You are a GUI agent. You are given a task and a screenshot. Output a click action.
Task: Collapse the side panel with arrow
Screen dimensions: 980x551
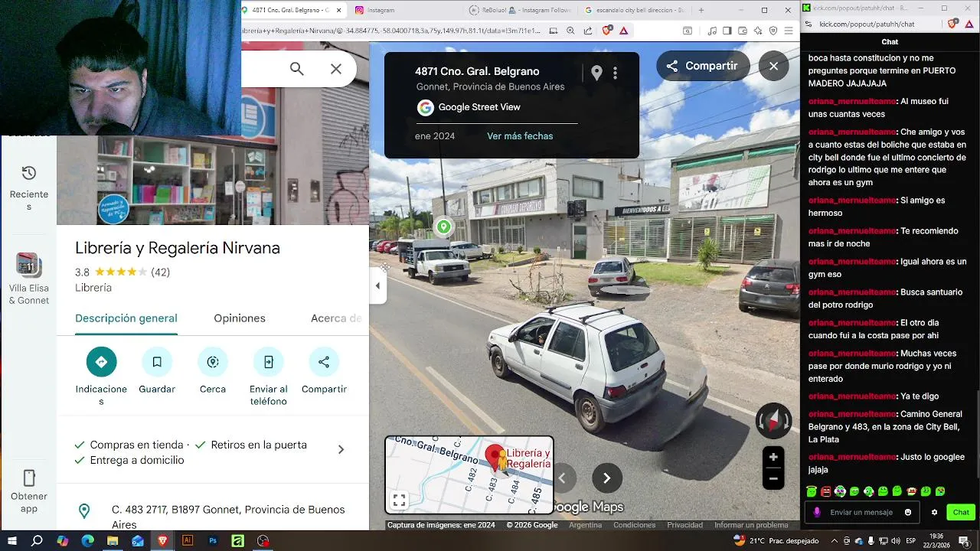377,286
